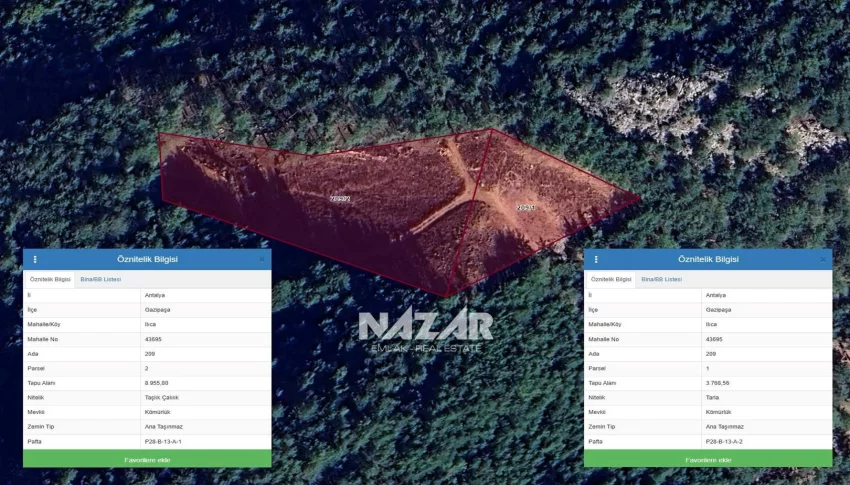The image size is (850, 485).
Task: Click the Pafta value P28-B-13-A-2
Action: click(x=724, y=441)
